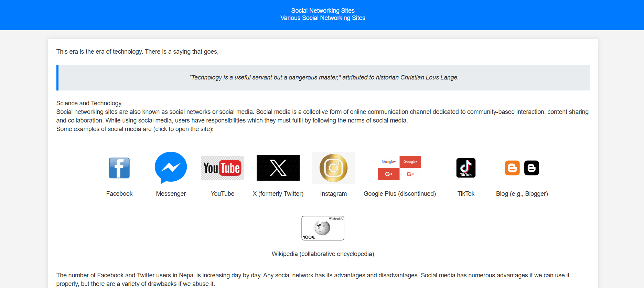Click the Instagram text label
Image resolution: width=644 pixels, height=288 pixels.
tap(333, 194)
